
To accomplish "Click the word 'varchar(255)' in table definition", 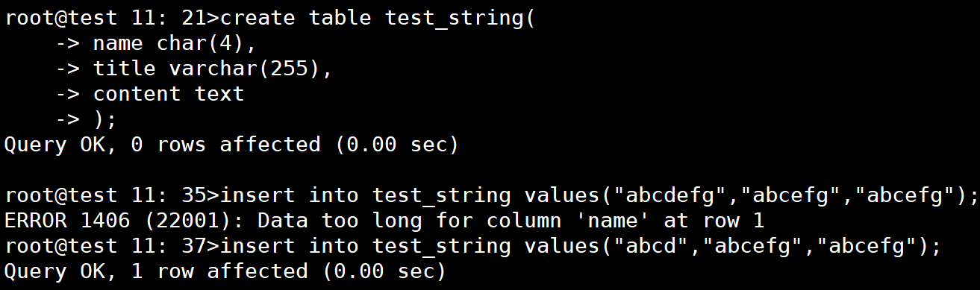I will (x=244, y=69).
